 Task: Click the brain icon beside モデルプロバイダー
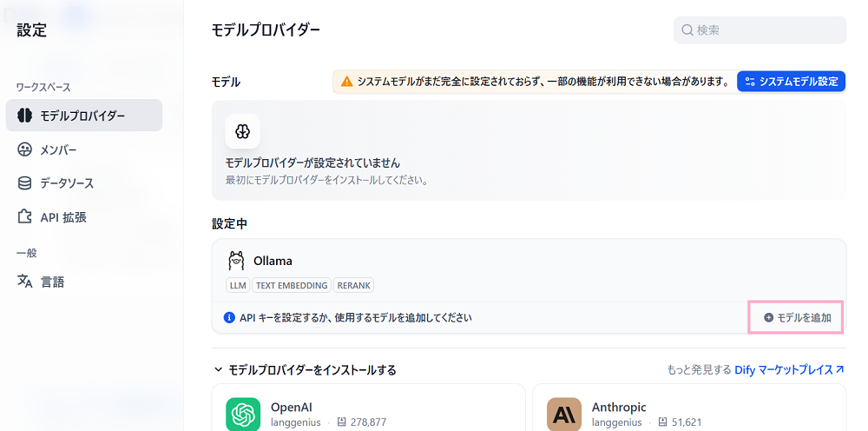(24, 116)
